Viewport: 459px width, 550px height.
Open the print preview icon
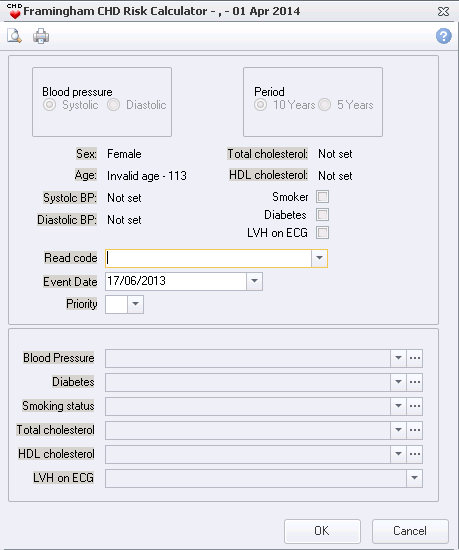pos(14,36)
